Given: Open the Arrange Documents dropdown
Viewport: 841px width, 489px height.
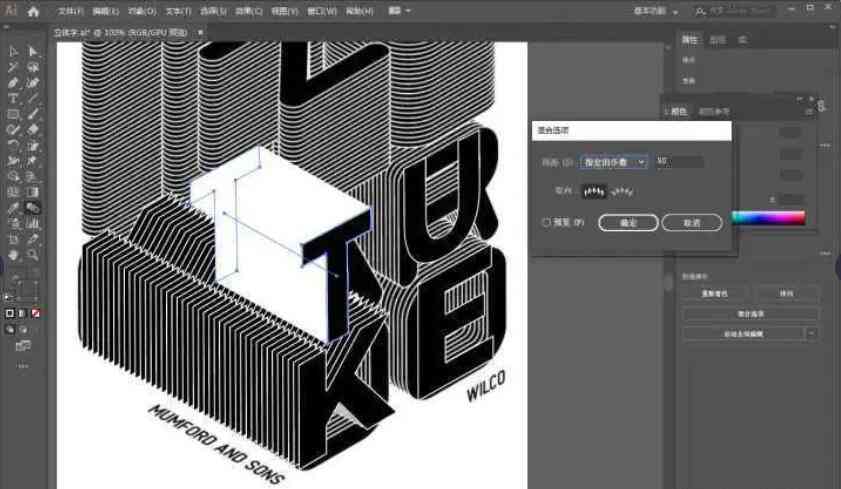Looking at the screenshot, I should (400, 11).
